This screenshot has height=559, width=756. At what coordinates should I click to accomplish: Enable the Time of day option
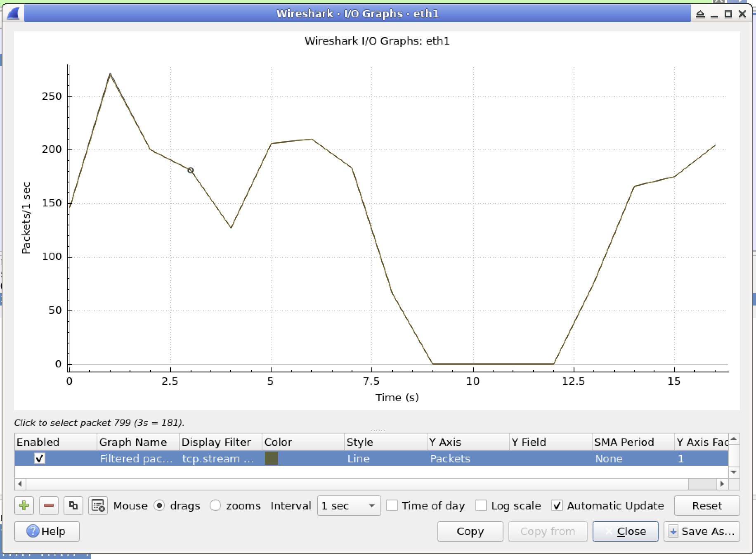coord(392,505)
